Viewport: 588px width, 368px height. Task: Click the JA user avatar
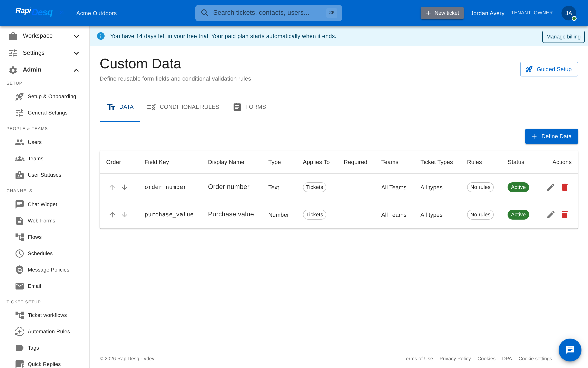(569, 13)
